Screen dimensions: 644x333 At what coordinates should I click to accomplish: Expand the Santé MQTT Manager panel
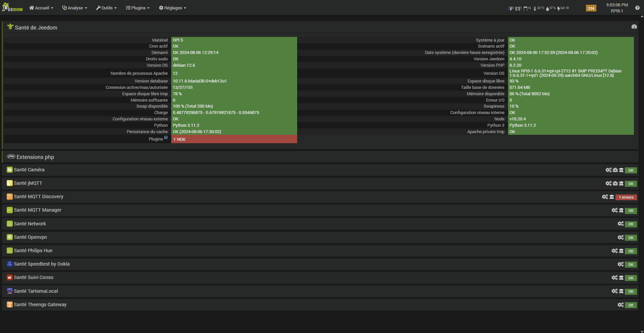coord(320,210)
